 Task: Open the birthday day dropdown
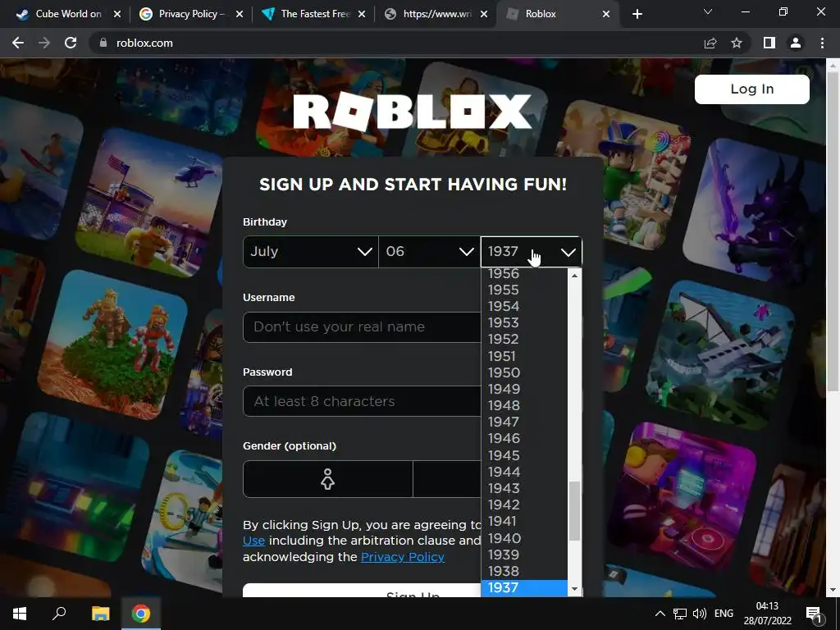(x=429, y=252)
